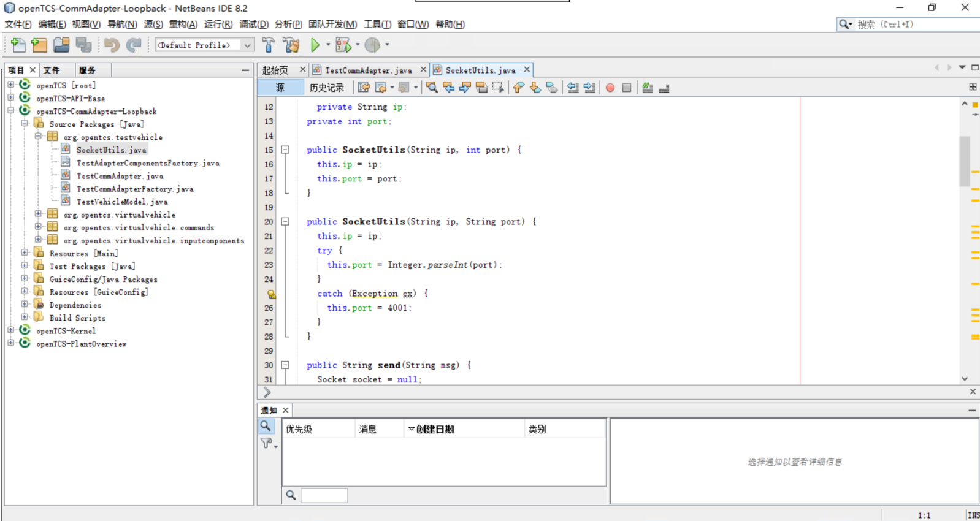Sort by 创建日期 column header
The width and height of the screenshot is (980, 521).
464,429
